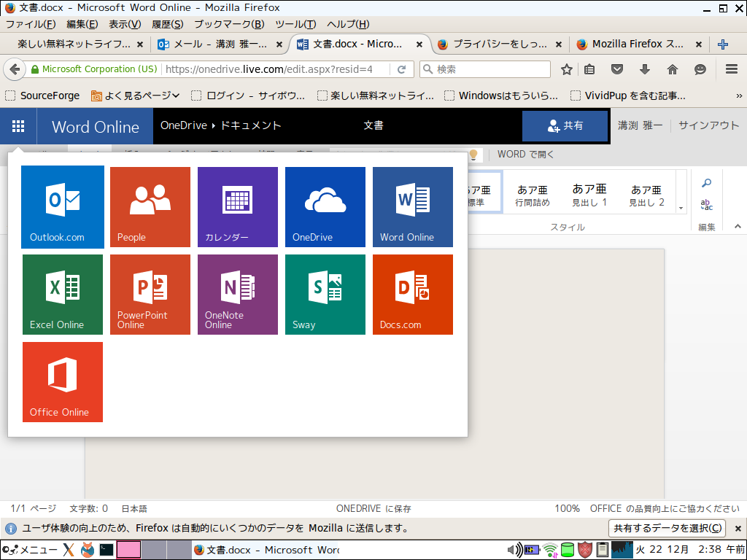Open the Word Online tile
This screenshot has width=747, height=560.
(x=413, y=206)
